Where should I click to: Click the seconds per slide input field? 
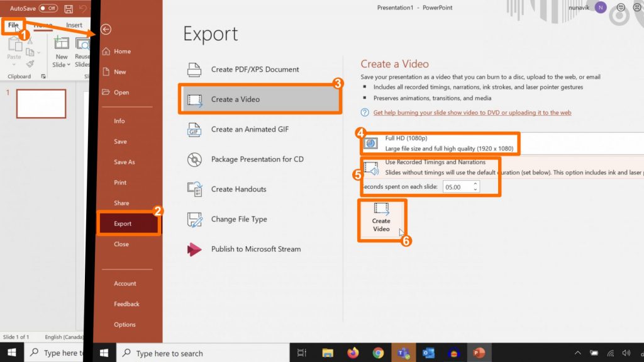[x=456, y=187]
